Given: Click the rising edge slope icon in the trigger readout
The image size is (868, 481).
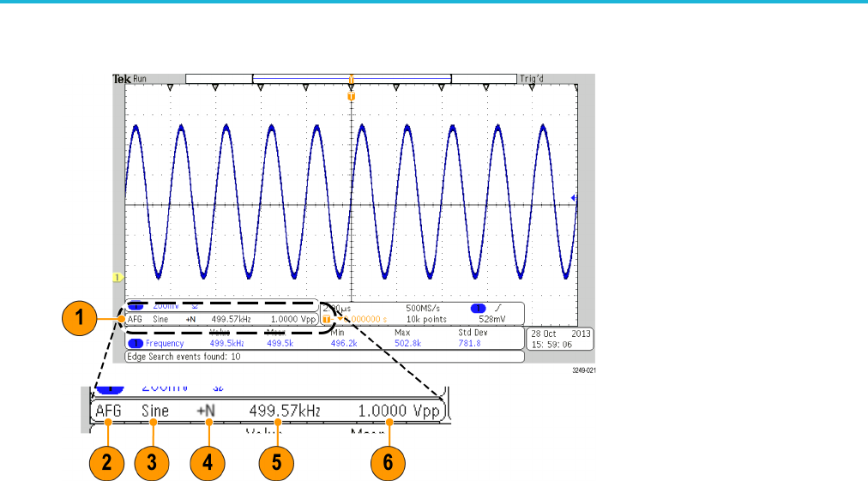Looking at the screenshot, I should (498, 309).
